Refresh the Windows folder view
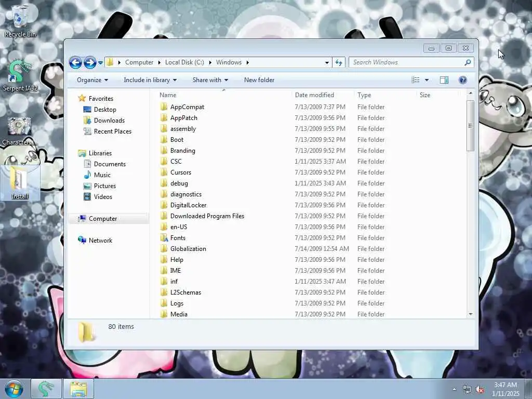Image resolution: width=532 pixels, height=399 pixels. (x=339, y=62)
